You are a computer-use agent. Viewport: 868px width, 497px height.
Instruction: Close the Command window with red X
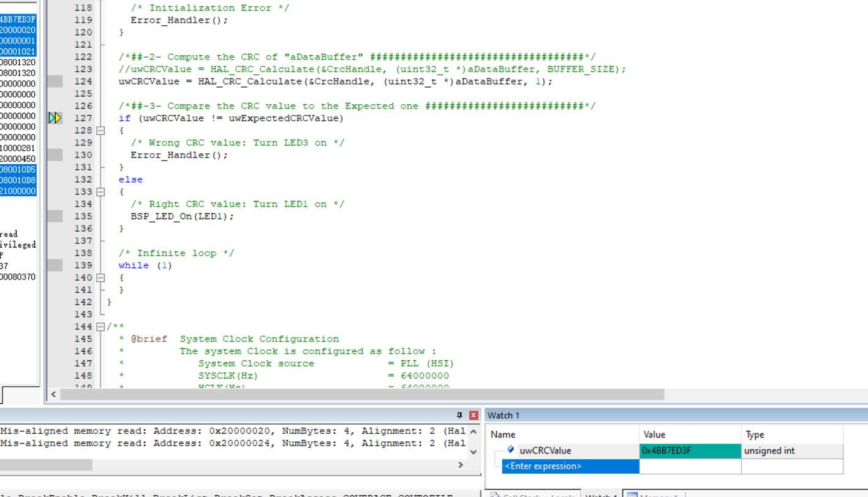(x=473, y=415)
